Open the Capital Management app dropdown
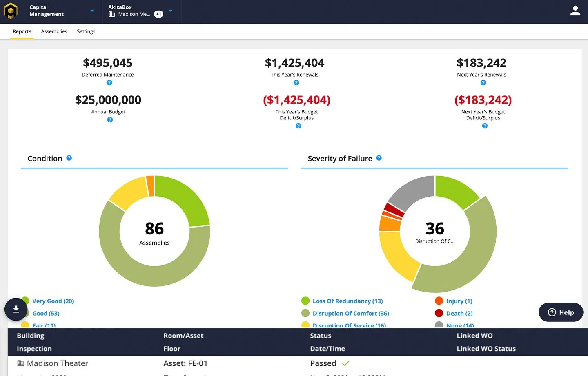 point(92,11)
